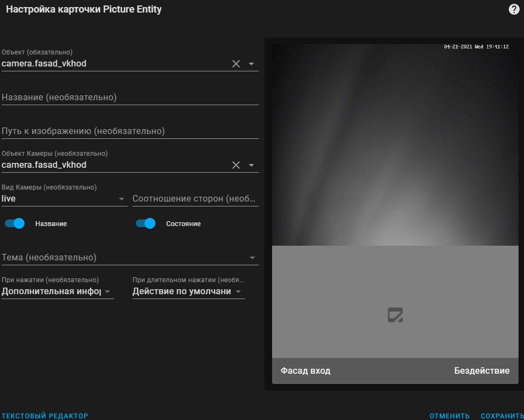Toggle the Название switch off

click(15, 223)
